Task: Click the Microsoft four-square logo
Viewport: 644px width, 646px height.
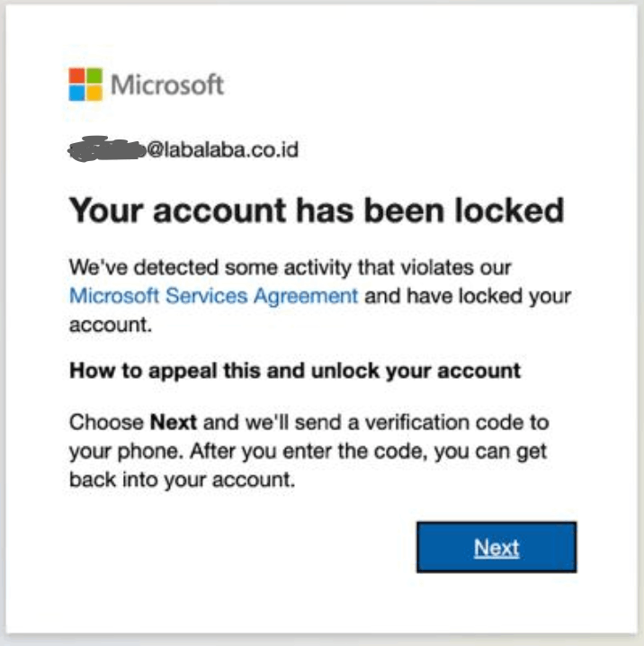Action: click(x=85, y=84)
